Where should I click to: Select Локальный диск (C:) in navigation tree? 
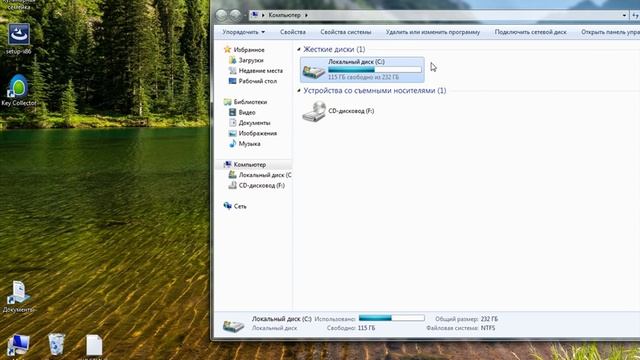coord(265,175)
